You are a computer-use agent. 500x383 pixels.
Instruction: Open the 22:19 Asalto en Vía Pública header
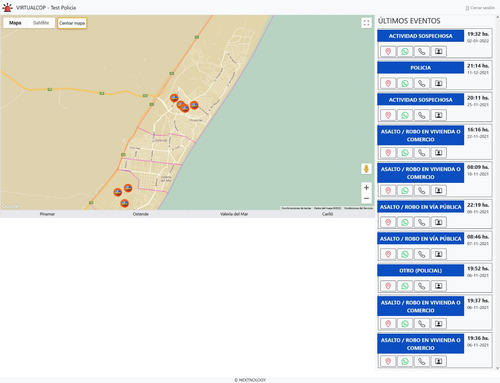pos(421,207)
